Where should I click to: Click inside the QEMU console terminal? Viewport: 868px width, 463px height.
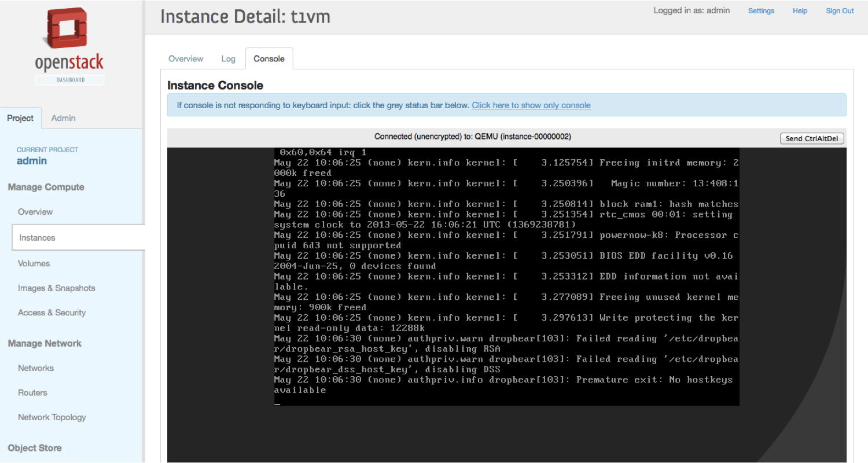tap(506, 277)
